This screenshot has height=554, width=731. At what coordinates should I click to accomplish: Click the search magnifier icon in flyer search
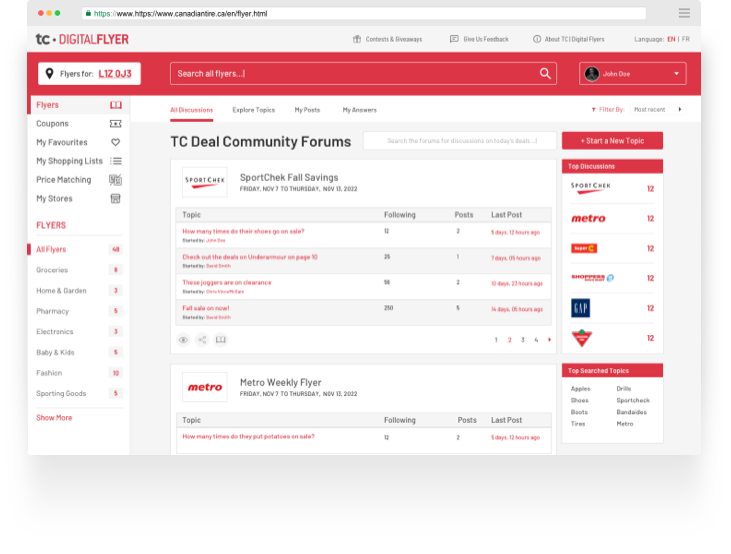tap(545, 73)
